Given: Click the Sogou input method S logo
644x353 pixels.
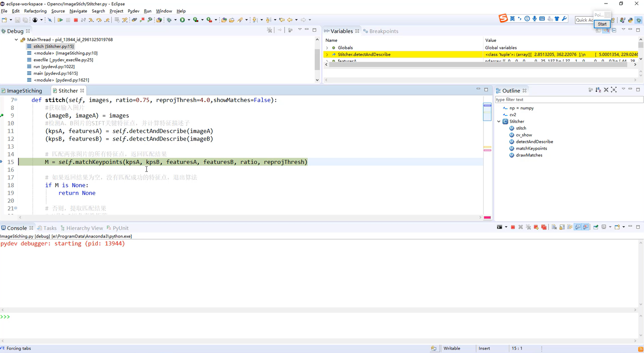Looking at the screenshot, I should (503, 19).
